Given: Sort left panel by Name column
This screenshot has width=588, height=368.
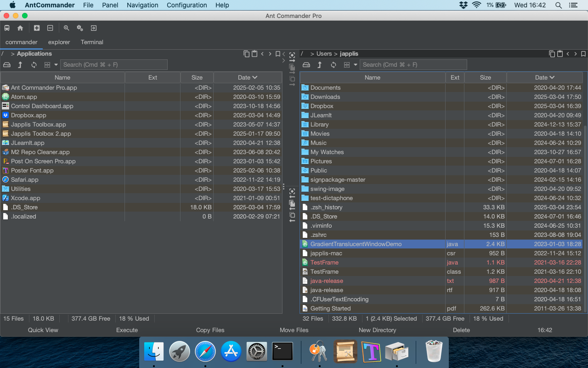Looking at the screenshot, I should pyautogui.click(x=62, y=78).
